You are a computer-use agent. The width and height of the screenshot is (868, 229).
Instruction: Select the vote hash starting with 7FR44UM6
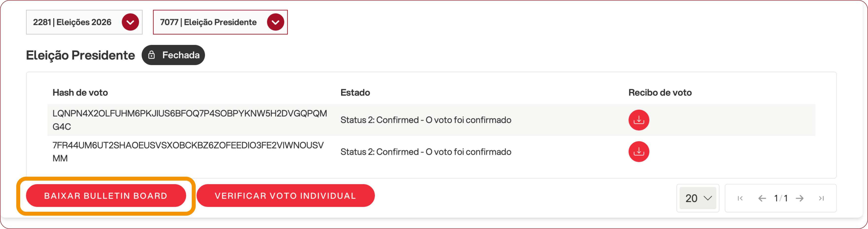coord(188,152)
